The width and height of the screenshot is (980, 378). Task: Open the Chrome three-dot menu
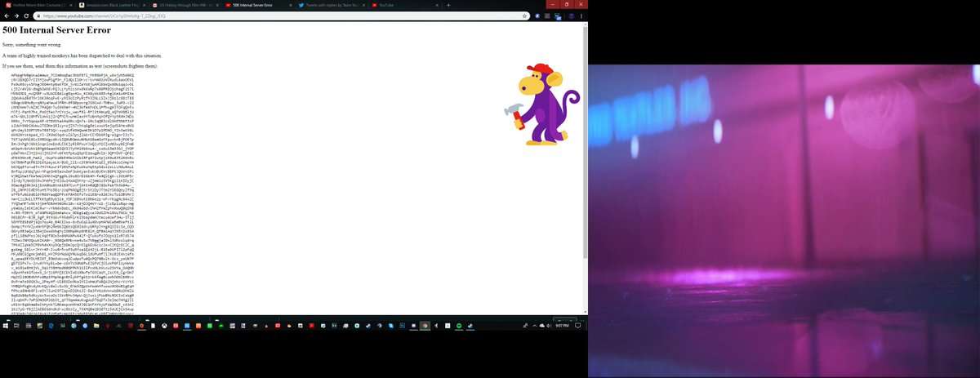tap(582, 16)
